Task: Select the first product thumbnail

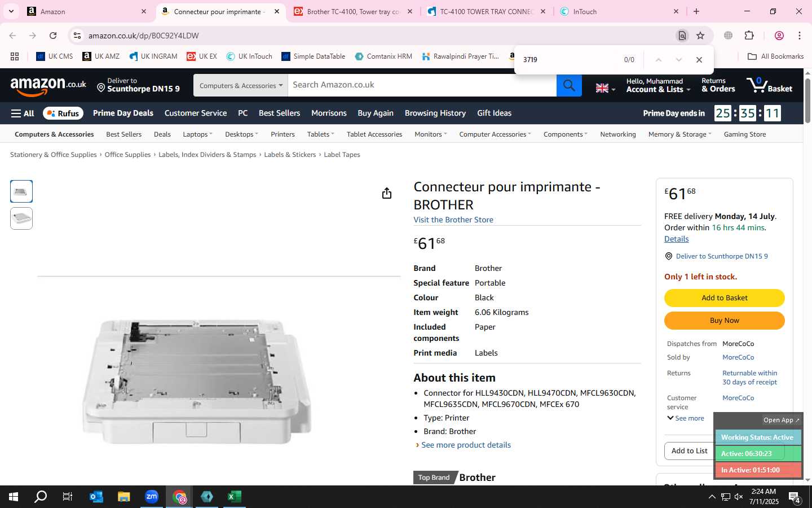Action: (21, 191)
